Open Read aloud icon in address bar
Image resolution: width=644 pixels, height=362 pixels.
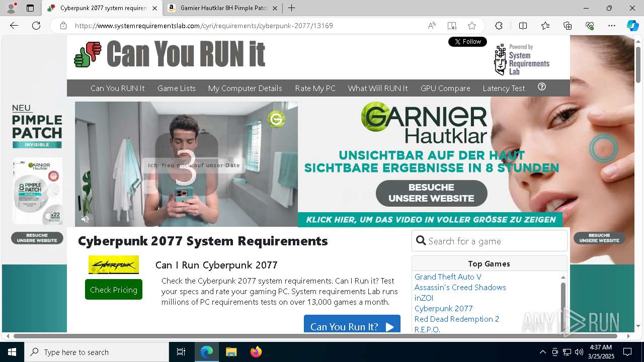[x=432, y=26]
